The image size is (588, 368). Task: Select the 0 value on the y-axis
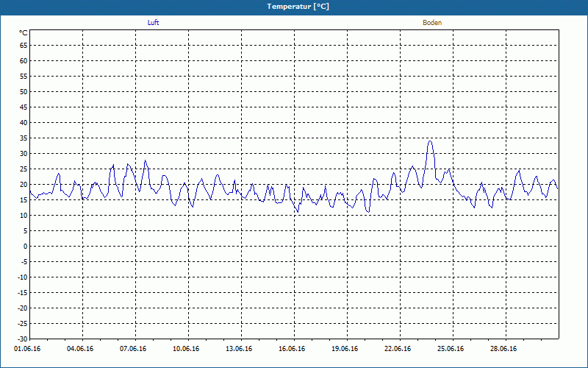(26, 247)
